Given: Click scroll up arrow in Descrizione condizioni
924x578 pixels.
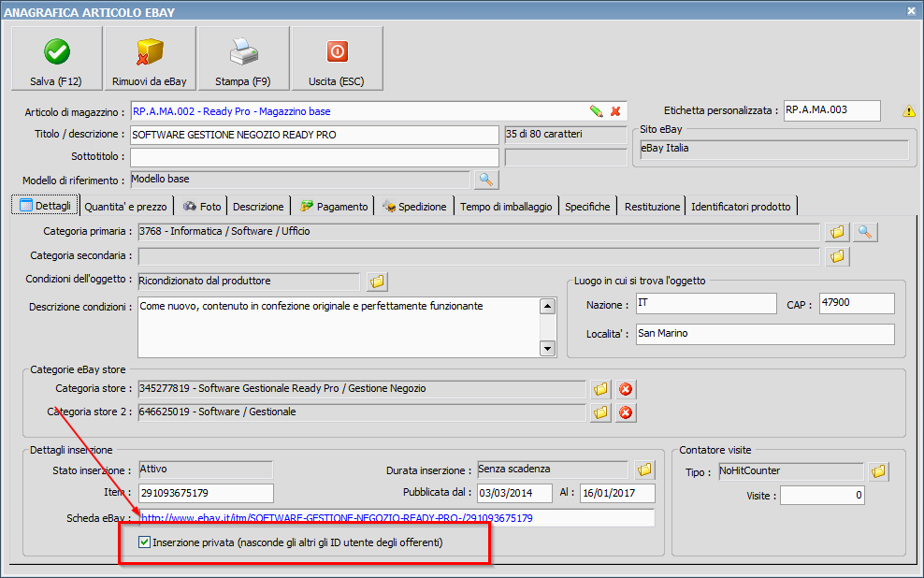Looking at the screenshot, I should pyautogui.click(x=547, y=307).
